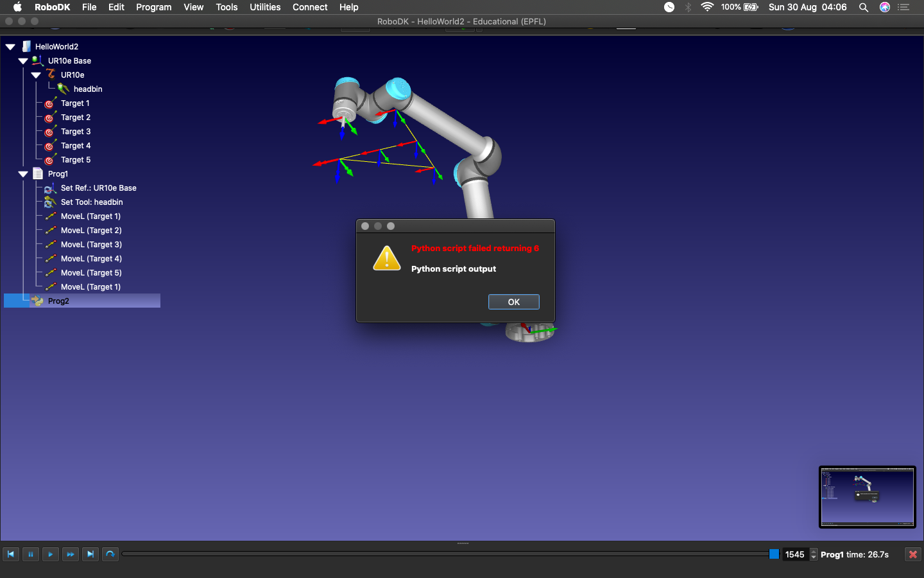Collapse the HelloWorld2 station tree
Viewport: 924px width, 578px height.
(10, 47)
